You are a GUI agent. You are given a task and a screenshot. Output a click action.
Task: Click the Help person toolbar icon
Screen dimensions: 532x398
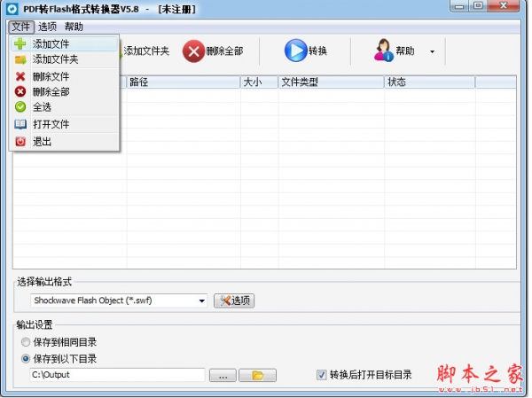(384, 51)
